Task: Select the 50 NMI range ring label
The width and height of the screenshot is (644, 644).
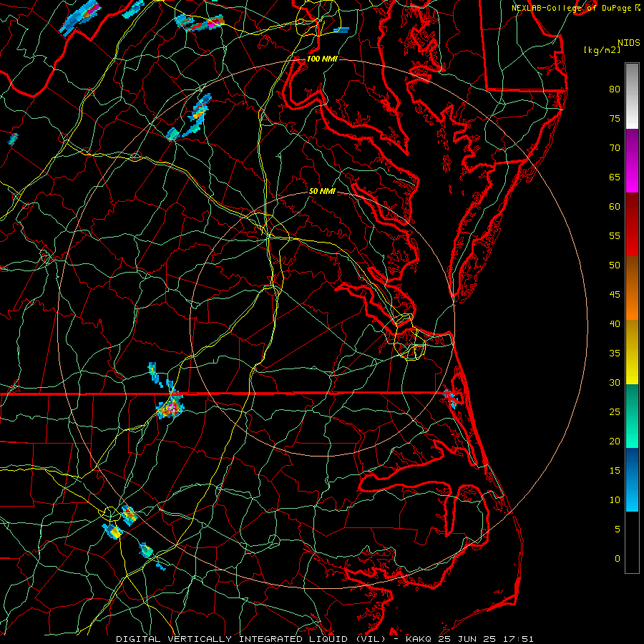Action: (x=322, y=191)
